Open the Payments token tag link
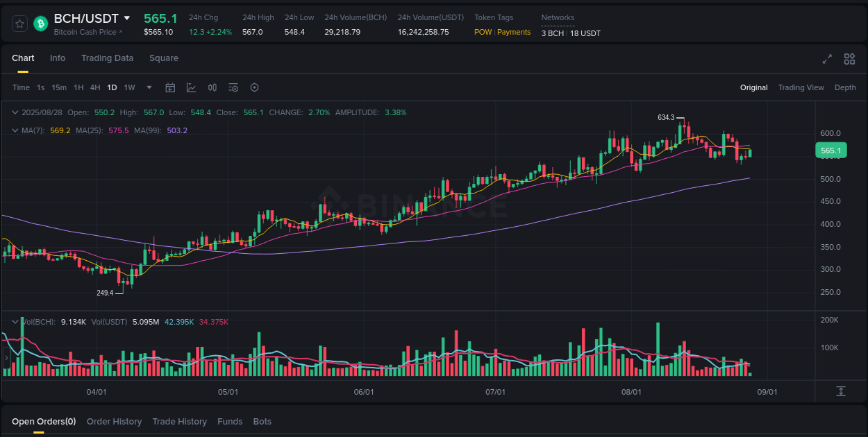The image size is (868, 437). coord(514,32)
